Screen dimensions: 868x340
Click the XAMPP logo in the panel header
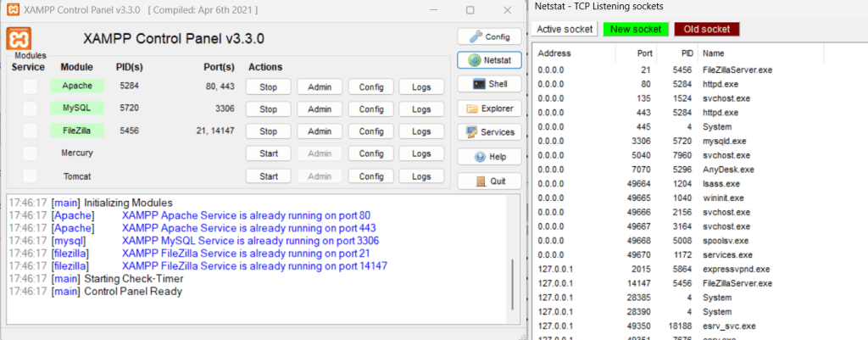pos(19,39)
